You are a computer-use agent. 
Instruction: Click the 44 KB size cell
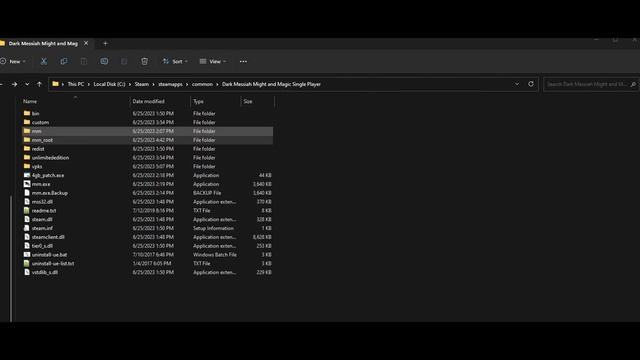[x=265, y=175]
